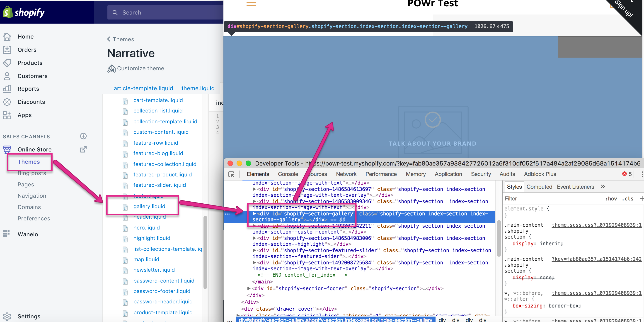Open Products via its tag icon
644x322 pixels.
[7, 63]
